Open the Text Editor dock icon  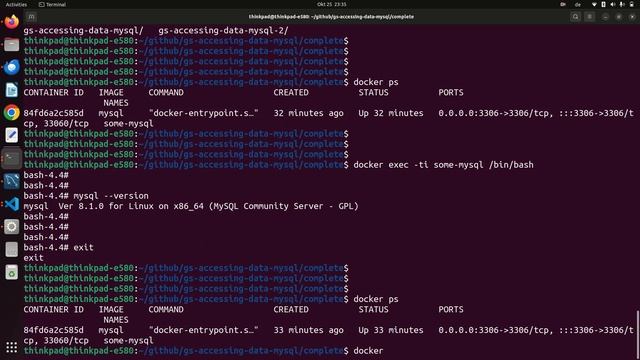point(11,135)
